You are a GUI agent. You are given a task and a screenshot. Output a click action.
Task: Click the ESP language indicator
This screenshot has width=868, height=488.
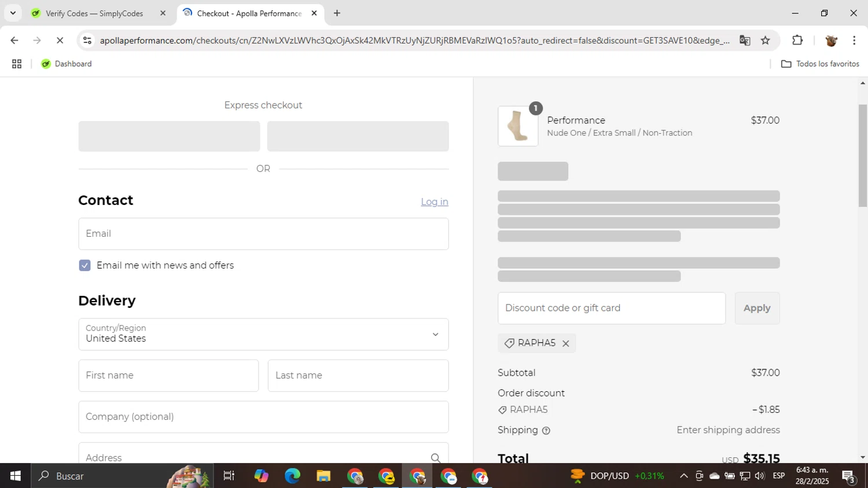[x=779, y=476]
